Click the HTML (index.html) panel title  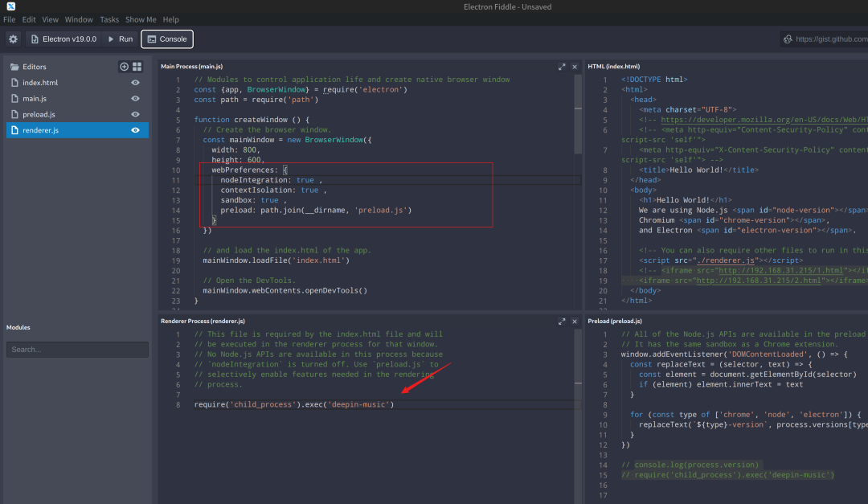pyautogui.click(x=613, y=67)
